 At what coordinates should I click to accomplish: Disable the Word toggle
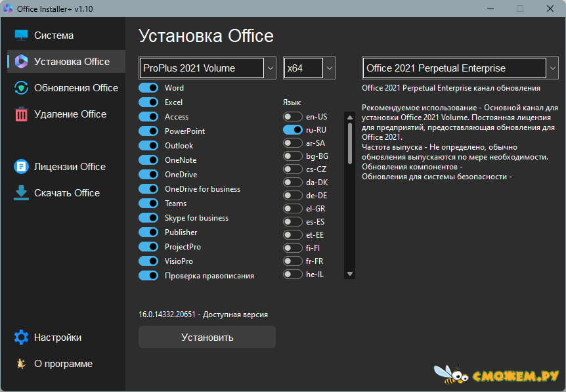click(148, 88)
